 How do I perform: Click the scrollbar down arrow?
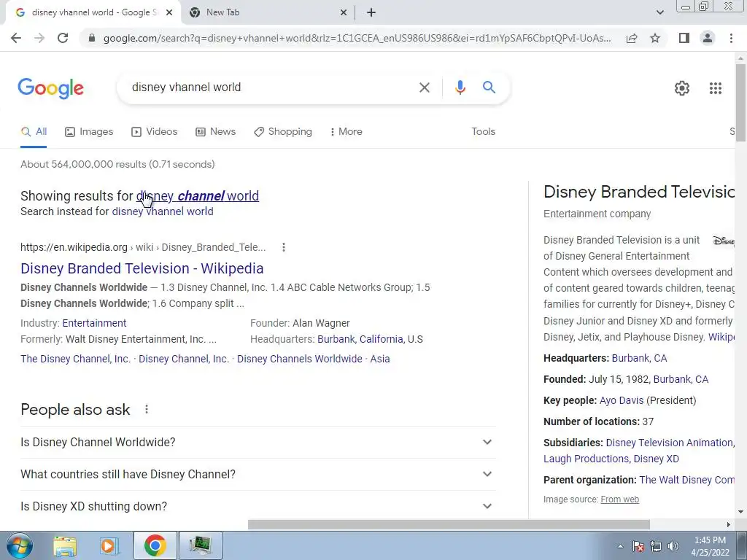(740, 513)
